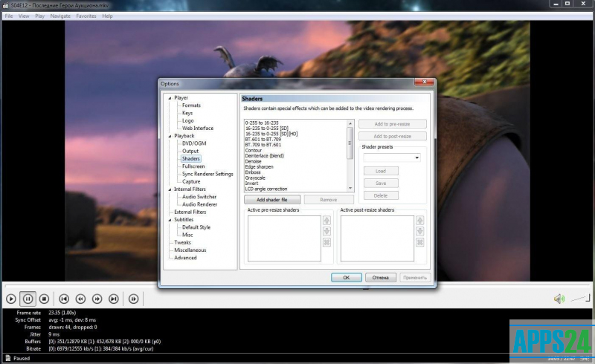
Task: Confirm the Options dialog with OK
Action: (x=346, y=278)
